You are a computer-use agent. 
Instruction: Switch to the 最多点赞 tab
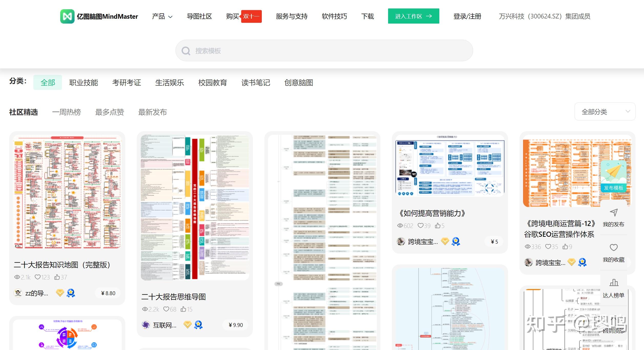(x=110, y=112)
